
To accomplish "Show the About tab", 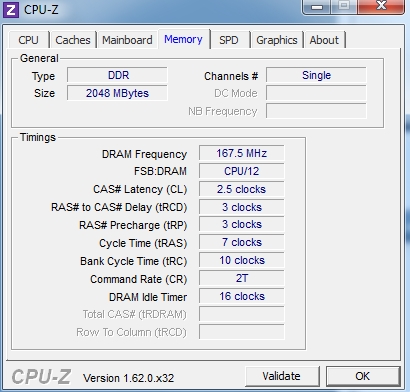I will (x=324, y=40).
